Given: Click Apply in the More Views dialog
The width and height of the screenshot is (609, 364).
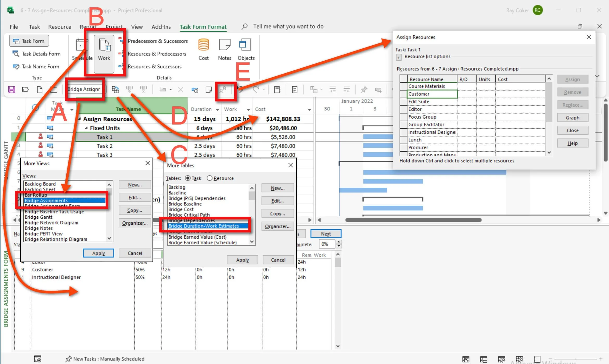Looking at the screenshot, I should [x=98, y=253].
